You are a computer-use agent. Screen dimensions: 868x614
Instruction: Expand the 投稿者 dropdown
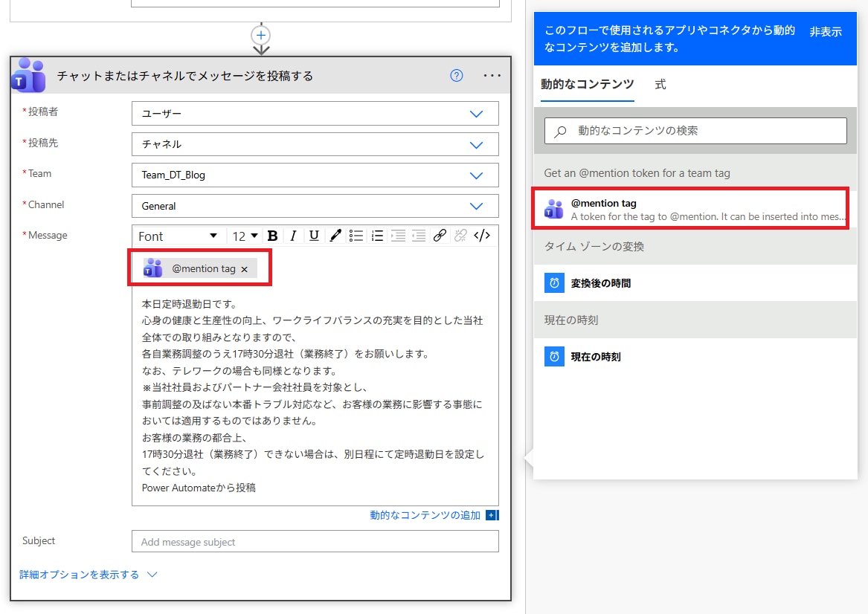pos(476,114)
